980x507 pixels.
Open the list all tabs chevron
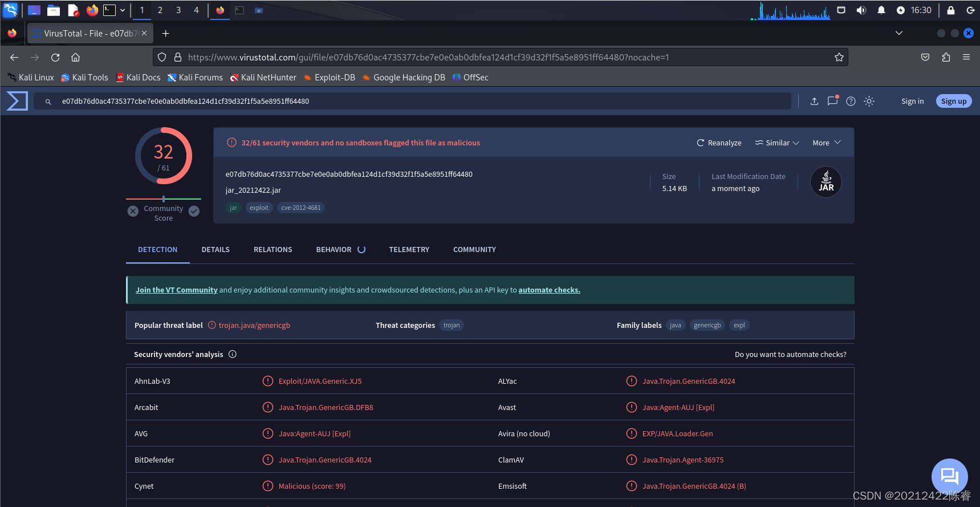click(899, 33)
